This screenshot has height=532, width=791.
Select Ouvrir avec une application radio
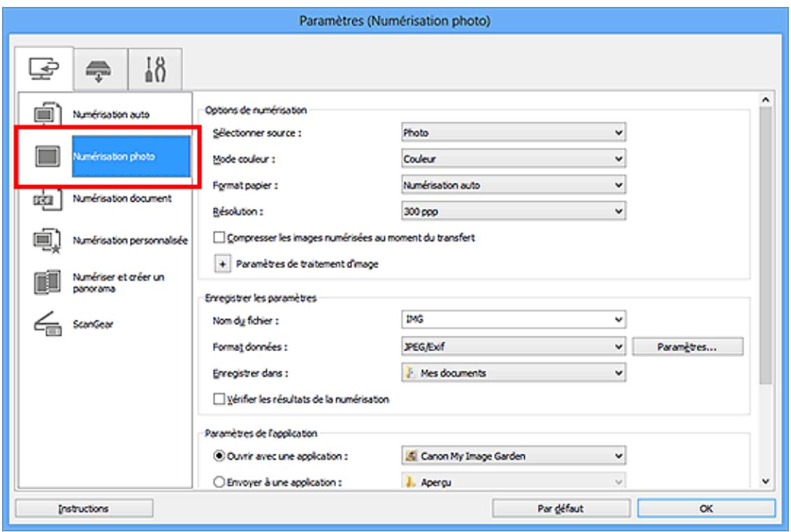[x=219, y=456]
